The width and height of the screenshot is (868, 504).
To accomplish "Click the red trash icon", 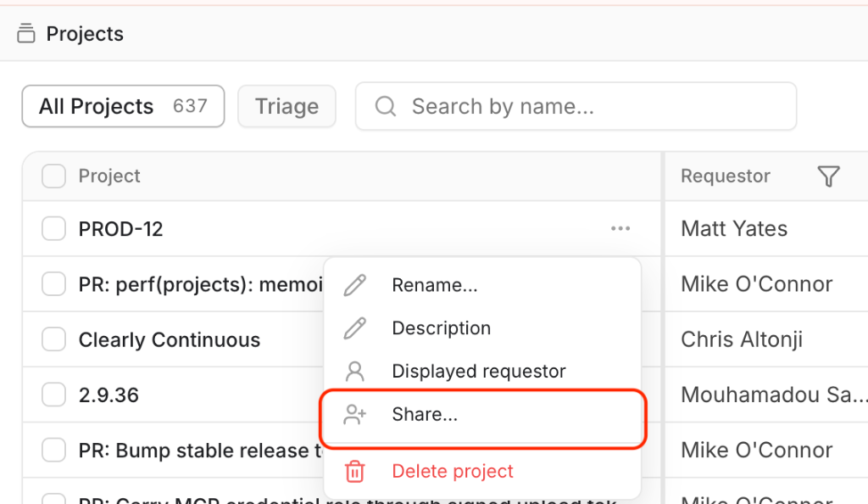I will coord(355,471).
